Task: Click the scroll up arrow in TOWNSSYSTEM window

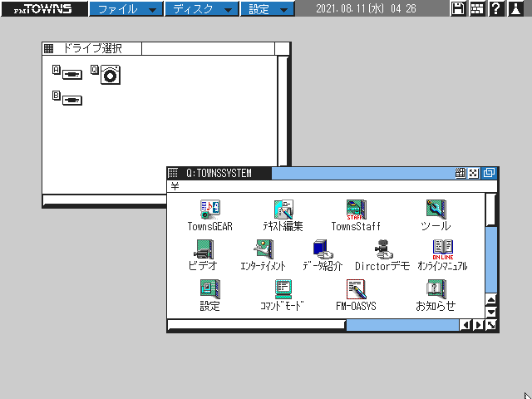Action: [x=491, y=299]
